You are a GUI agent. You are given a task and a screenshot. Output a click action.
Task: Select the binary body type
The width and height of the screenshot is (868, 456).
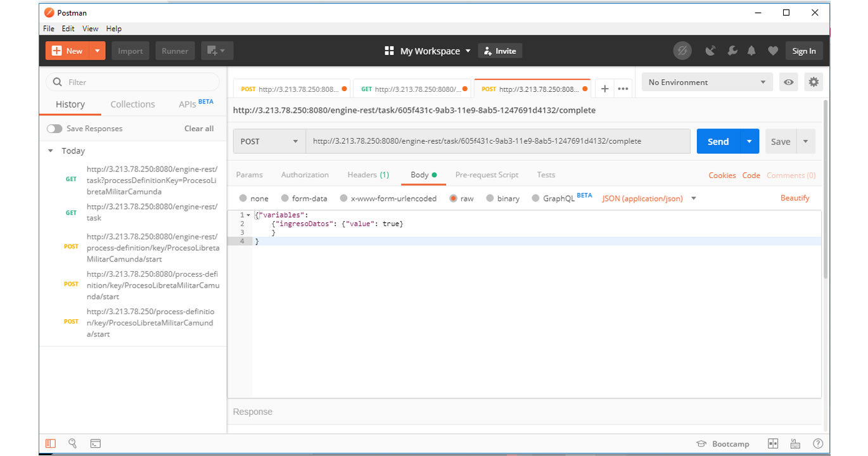pos(490,198)
